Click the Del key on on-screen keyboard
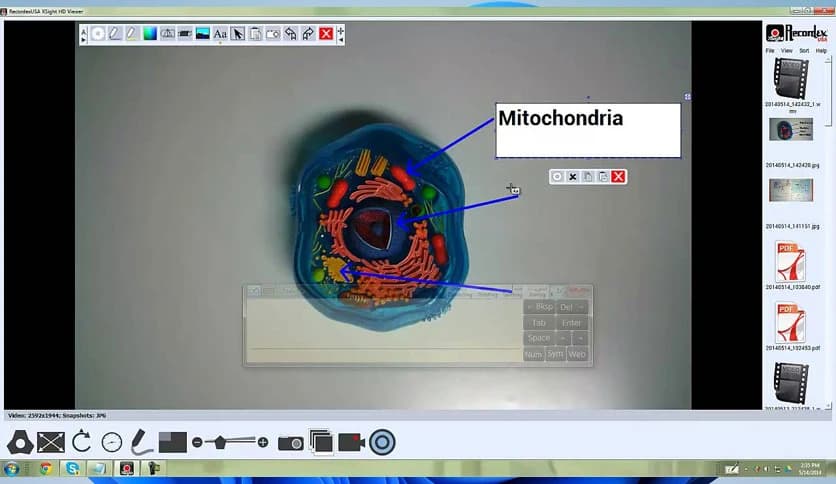Viewport: 836px width, 484px height. point(572,307)
